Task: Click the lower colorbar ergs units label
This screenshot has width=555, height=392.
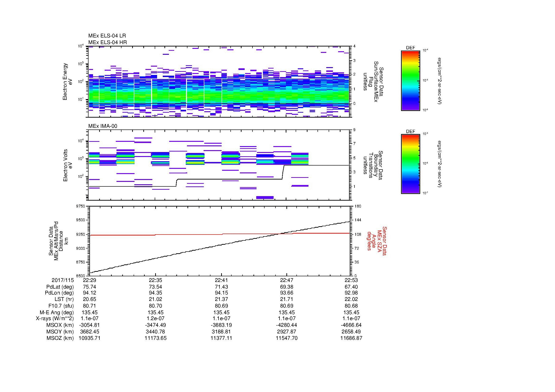Action: (x=440, y=164)
